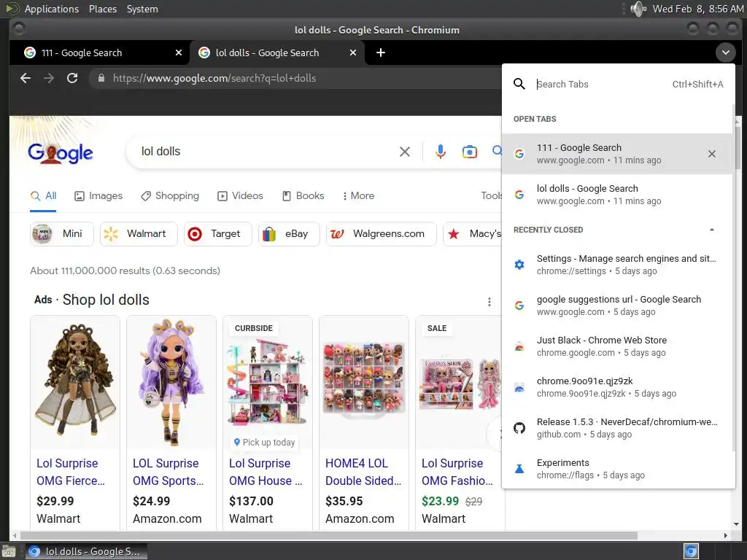Switch to the Books results tab
The height and width of the screenshot is (560, 747).
pyautogui.click(x=303, y=195)
